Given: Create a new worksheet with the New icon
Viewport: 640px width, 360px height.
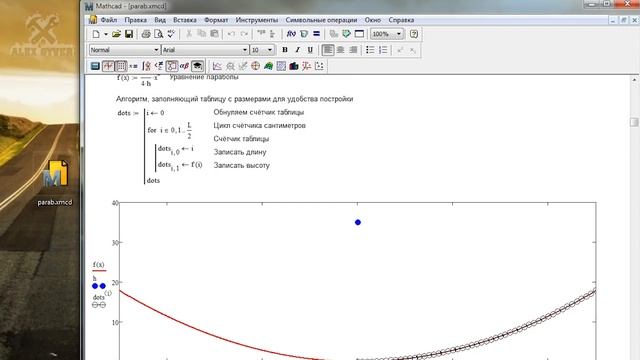Looking at the screenshot, I should [96, 34].
